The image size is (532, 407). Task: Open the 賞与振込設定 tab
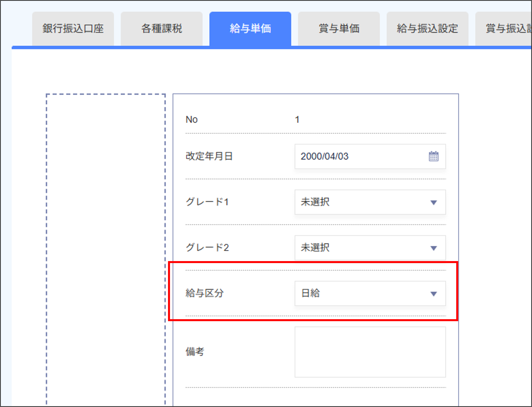click(509, 28)
